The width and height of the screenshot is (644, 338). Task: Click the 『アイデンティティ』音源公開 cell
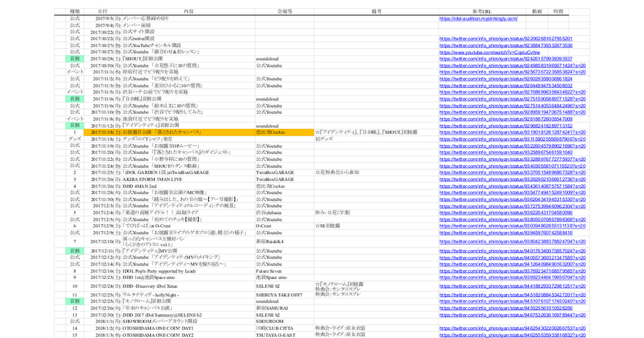[188, 125]
